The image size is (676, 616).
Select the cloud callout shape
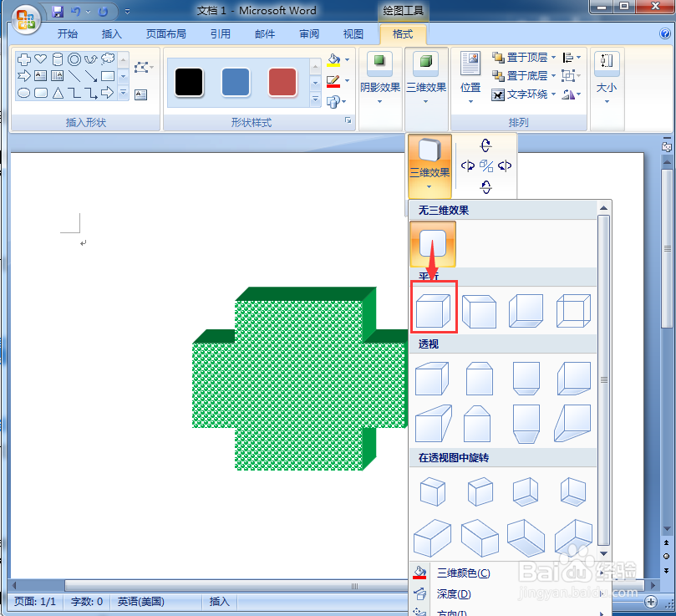[x=108, y=59]
